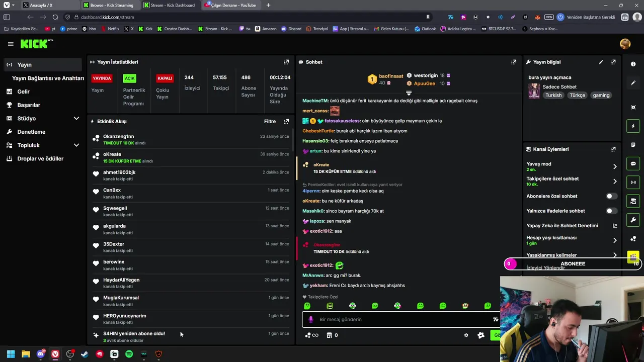
Task: Open the user avatar menu
Action: pos(625,44)
